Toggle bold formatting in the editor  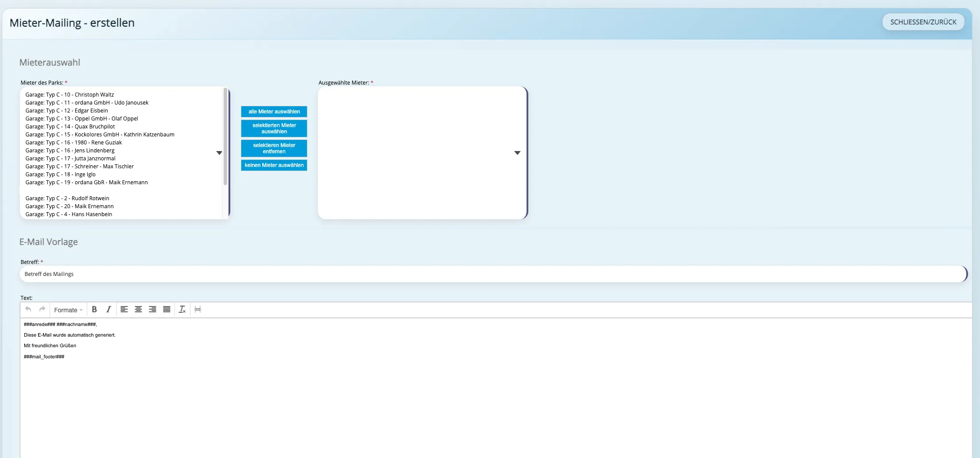[x=94, y=310]
